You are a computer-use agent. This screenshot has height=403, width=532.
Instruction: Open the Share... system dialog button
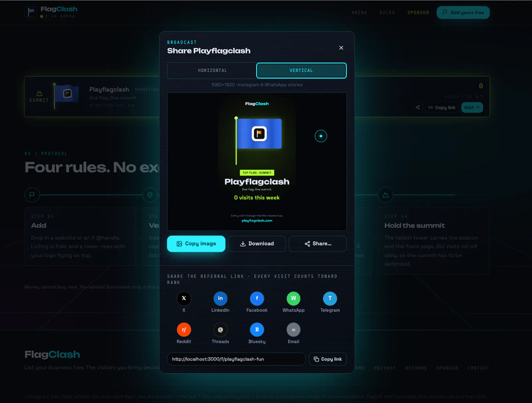(318, 244)
